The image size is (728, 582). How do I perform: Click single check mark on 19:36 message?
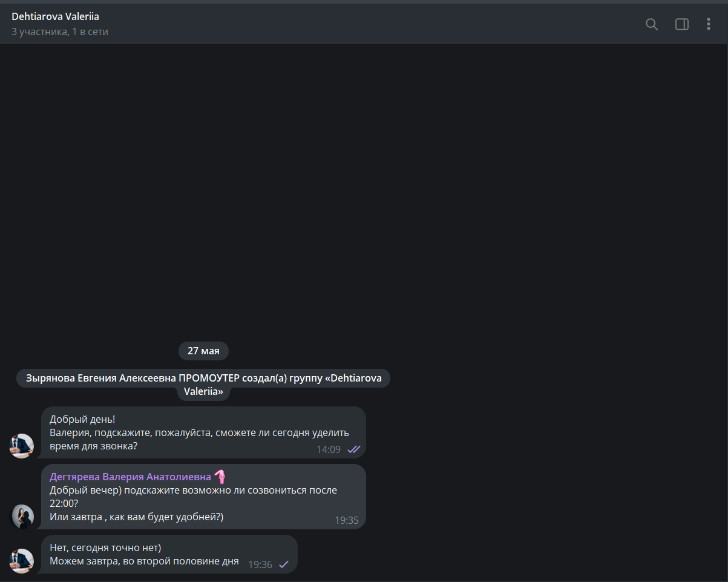(x=283, y=564)
